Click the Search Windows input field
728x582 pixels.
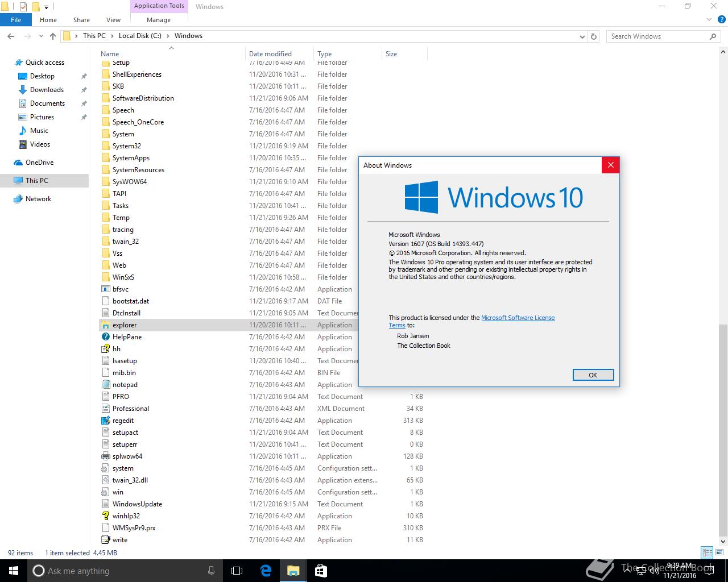click(x=657, y=36)
